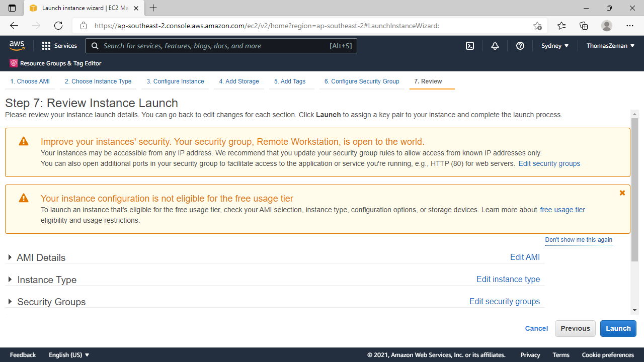The height and width of the screenshot is (362, 644).
Task: Click the Feedback link in footer
Action: tap(23, 355)
